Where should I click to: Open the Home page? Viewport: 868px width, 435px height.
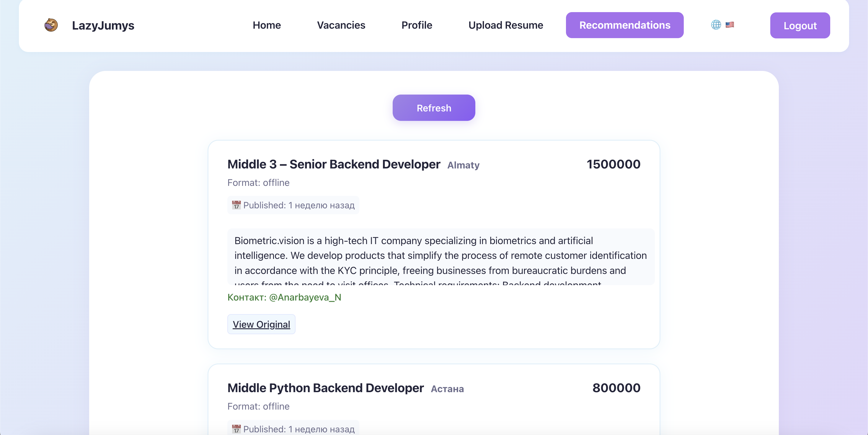267,25
